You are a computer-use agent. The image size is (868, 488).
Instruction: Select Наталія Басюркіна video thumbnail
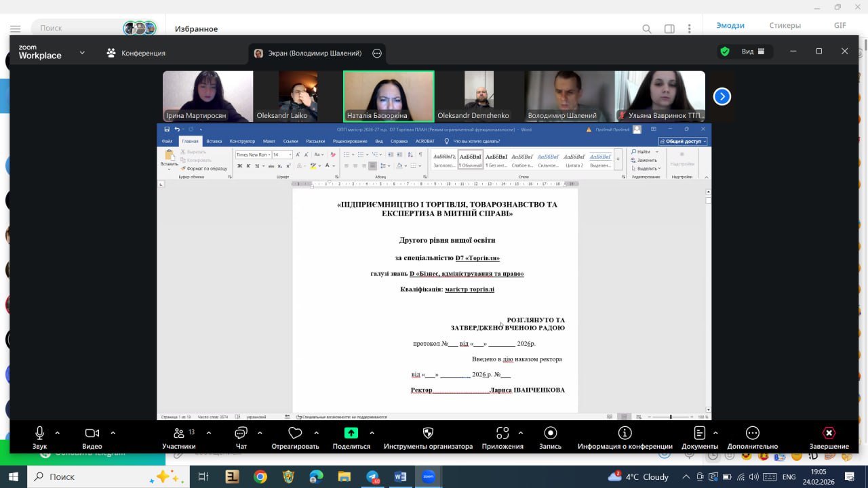coord(389,96)
